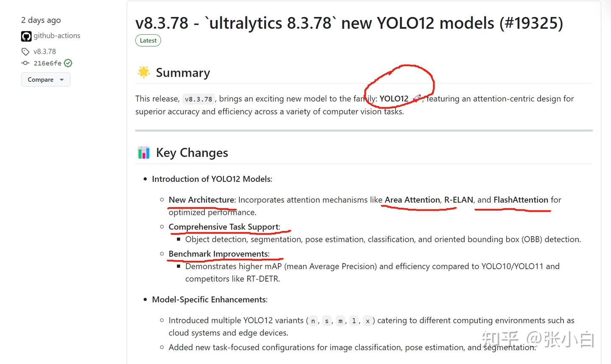
Task: Click the "2 days ago" timestamp
Action: [41, 20]
